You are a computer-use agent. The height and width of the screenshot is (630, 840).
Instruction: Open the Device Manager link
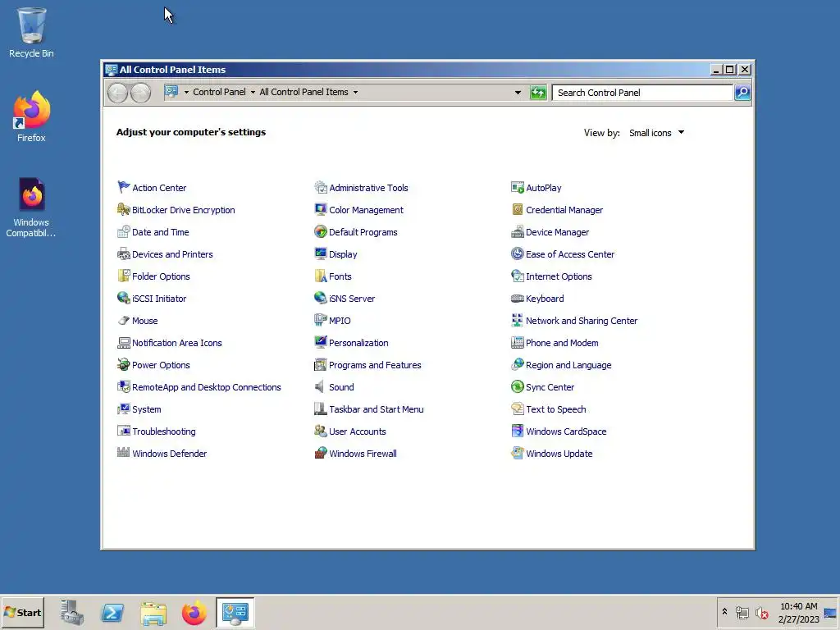click(x=557, y=232)
